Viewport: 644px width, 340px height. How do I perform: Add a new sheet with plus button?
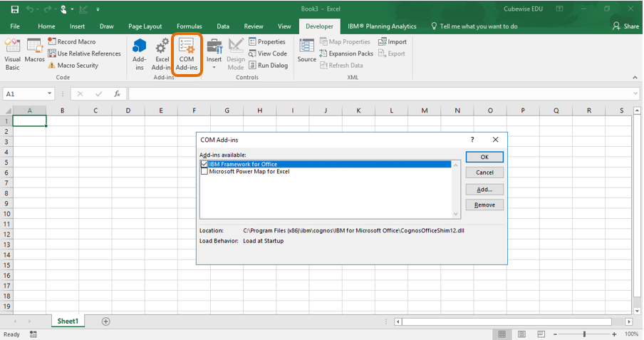point(106,321)
